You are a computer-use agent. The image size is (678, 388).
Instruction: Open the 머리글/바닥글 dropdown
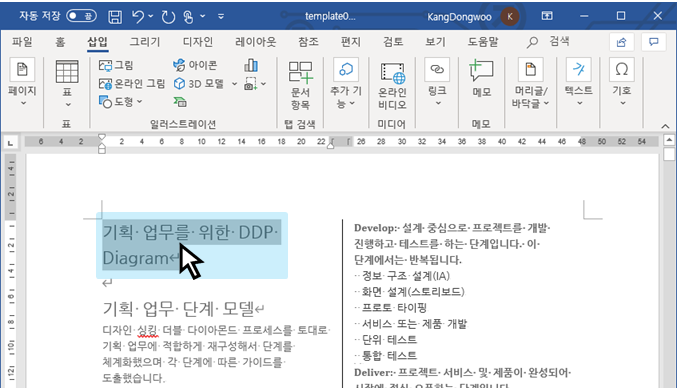[x=531, y=83]
